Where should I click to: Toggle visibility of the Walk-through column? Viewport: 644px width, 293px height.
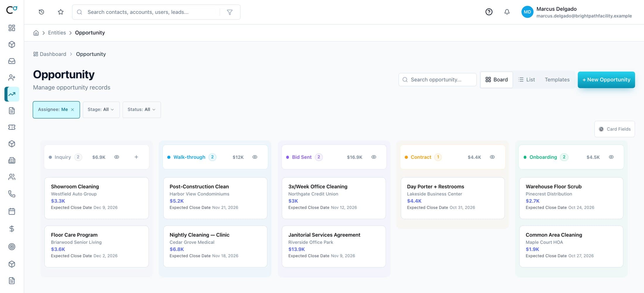[255, 157]
